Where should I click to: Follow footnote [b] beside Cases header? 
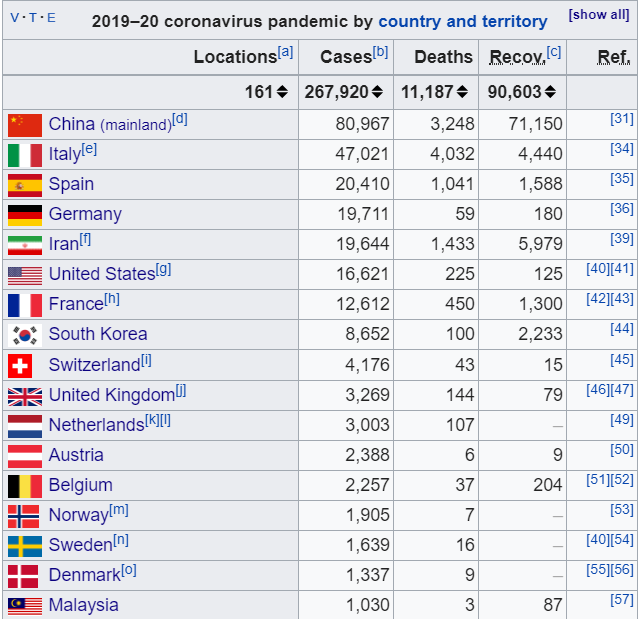[380, 52]
